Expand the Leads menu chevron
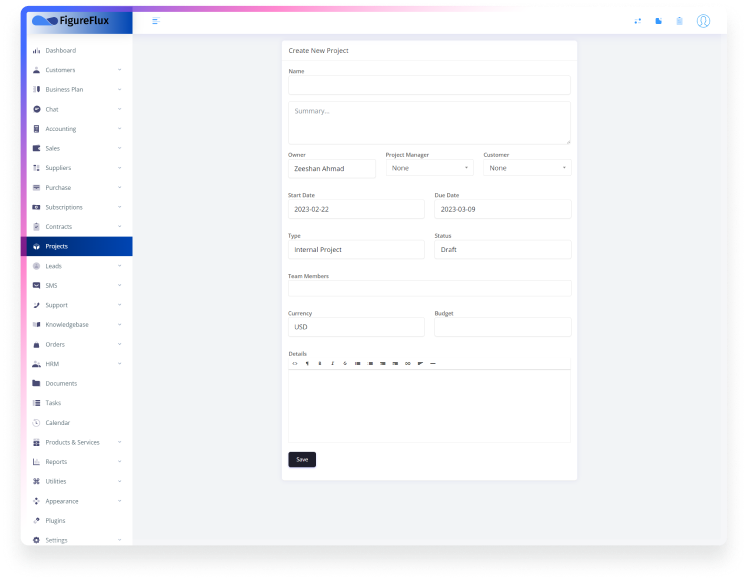This screenshot has height=580, width=747. click(120, 266)
